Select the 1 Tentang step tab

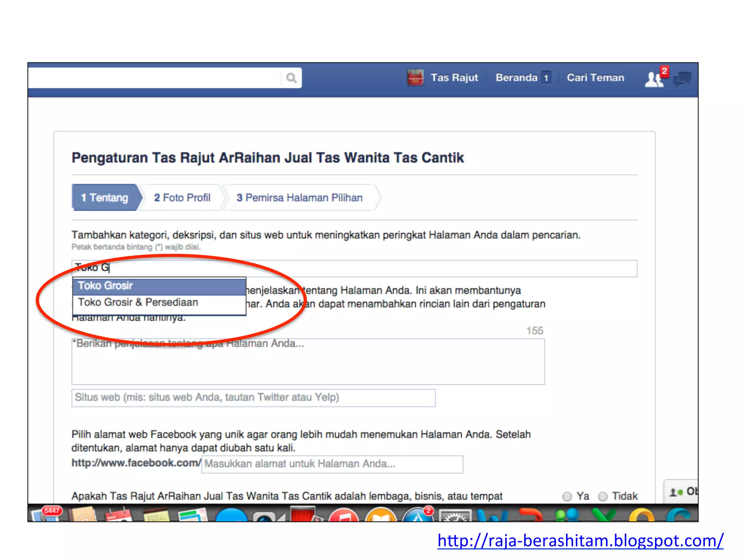[x=106, y=197]
